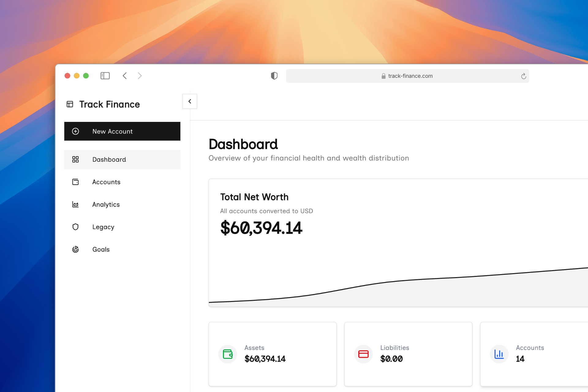Screen dimensions: 588x392
Task: Reload the page using the refresh icon
Action: (523, 76)
